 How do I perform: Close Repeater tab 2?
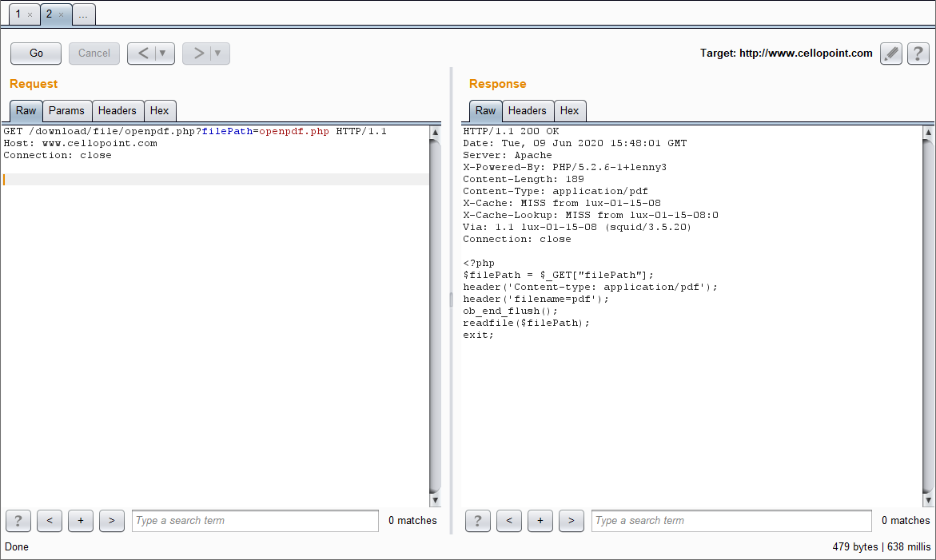(61, 15)
